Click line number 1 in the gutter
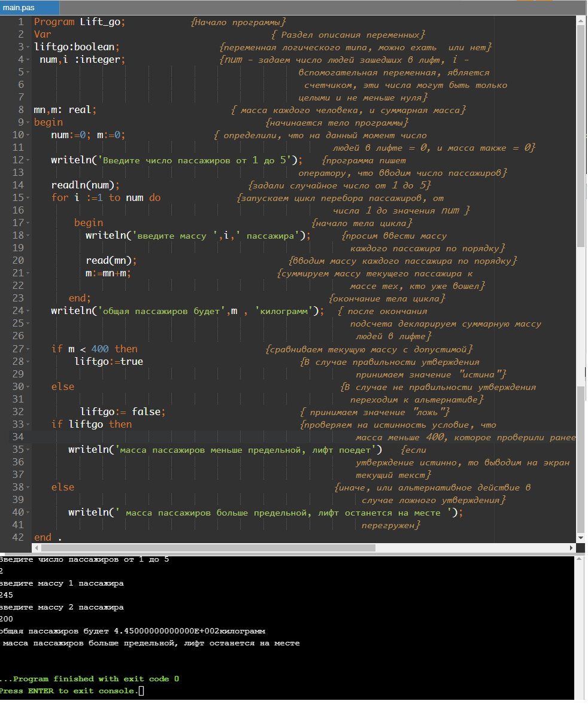This screenshot has width=588, height=710. click(x=21, y=22)
